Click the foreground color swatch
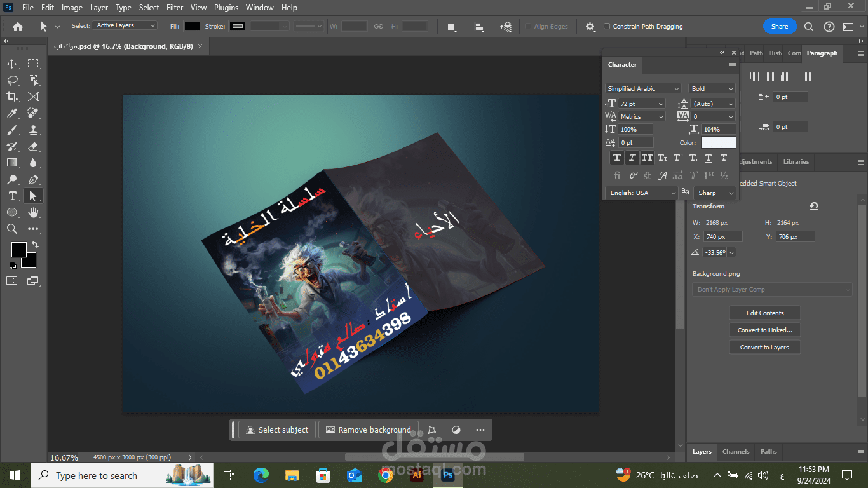This screenshot has height=488, width=868. (18, 250)
